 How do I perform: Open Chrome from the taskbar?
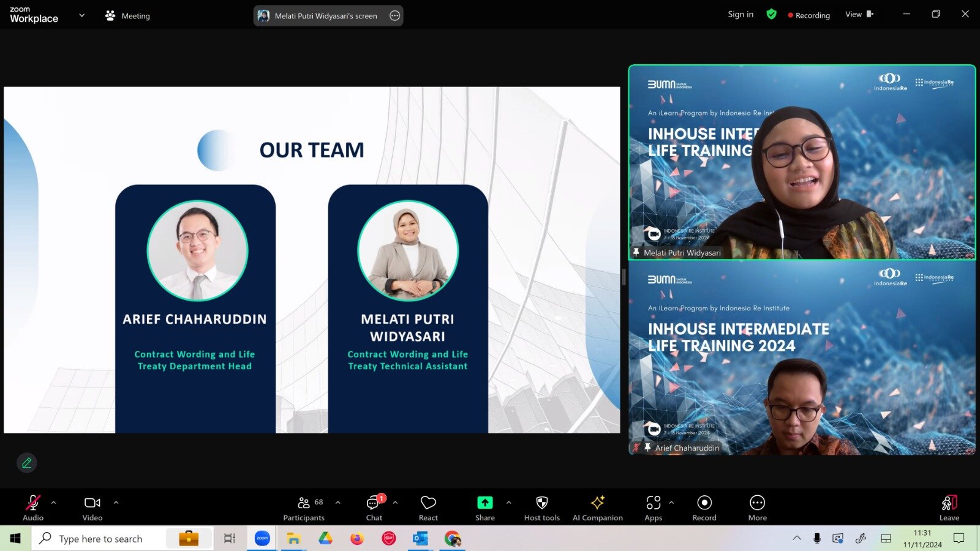click(x=453, y=538)
